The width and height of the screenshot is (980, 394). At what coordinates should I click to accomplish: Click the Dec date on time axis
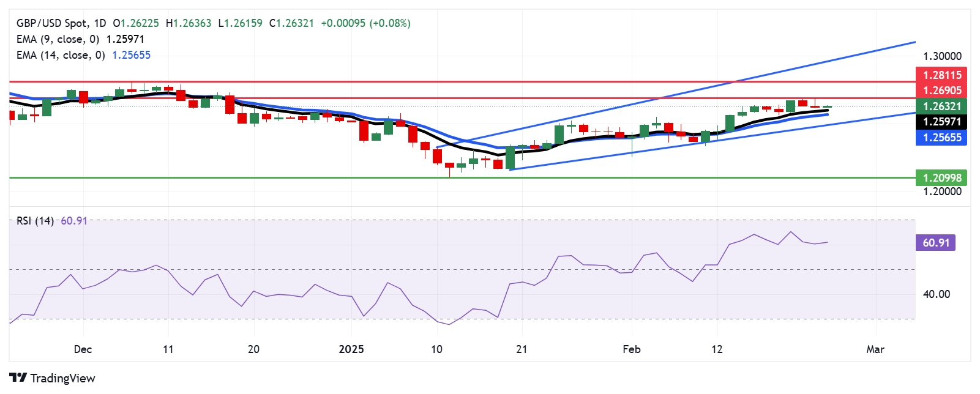tap(83, 349)
